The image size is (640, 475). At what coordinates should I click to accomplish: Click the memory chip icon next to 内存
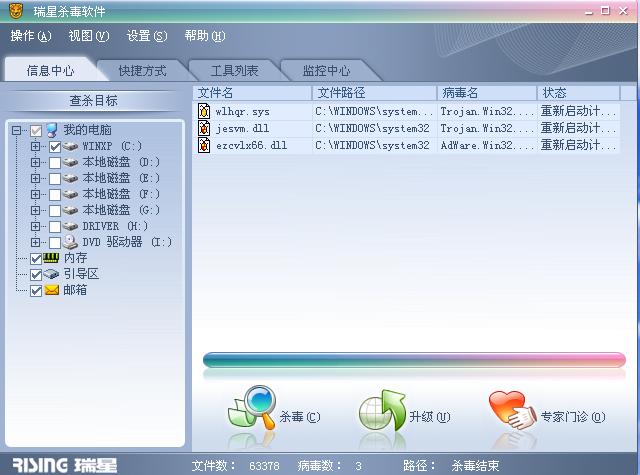coord(51,257)
